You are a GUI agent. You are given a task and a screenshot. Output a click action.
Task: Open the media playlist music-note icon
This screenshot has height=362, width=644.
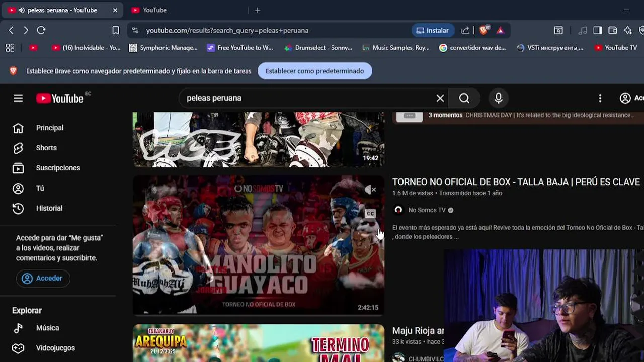point(583,30)
